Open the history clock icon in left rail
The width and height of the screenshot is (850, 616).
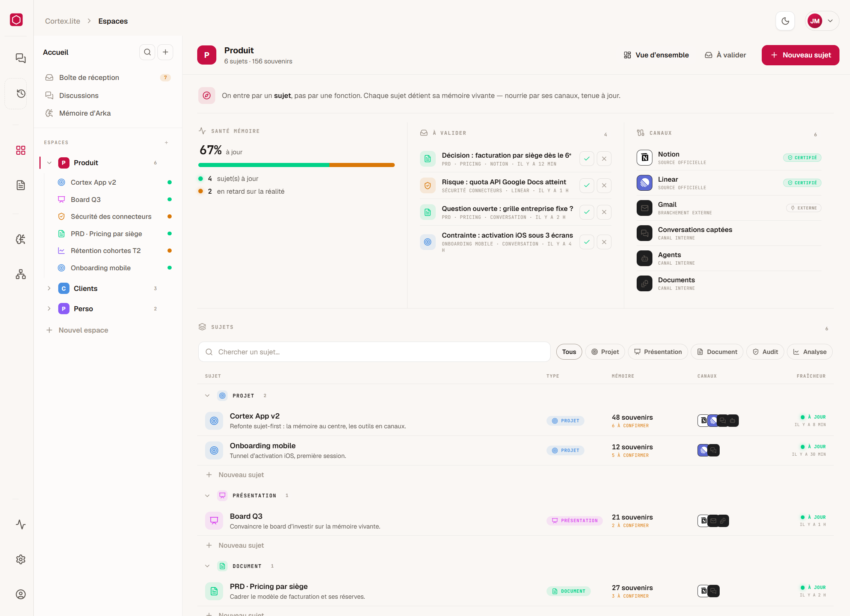coord(21,93)
